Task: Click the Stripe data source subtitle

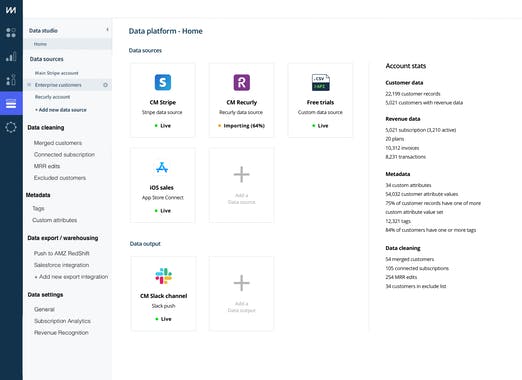Action: pos(162,112)
